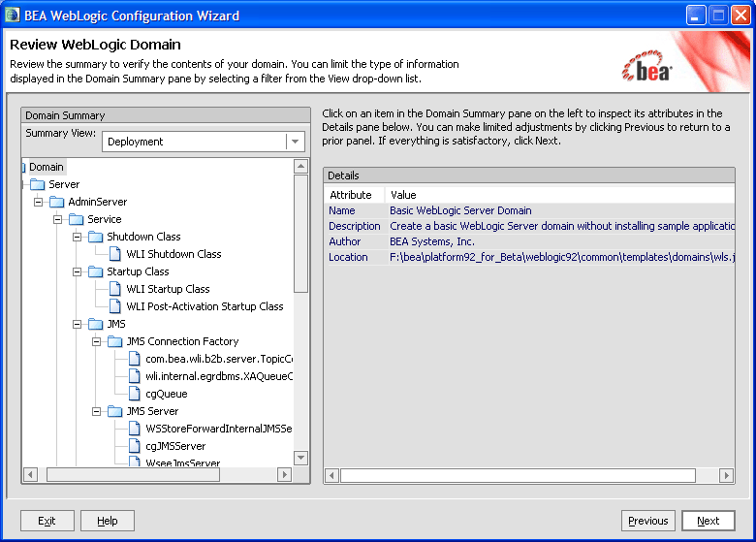The width and height of the screenshot is (756, 542).
Task: Click the AdminServer folder icon
Action: tap(56, 202)
